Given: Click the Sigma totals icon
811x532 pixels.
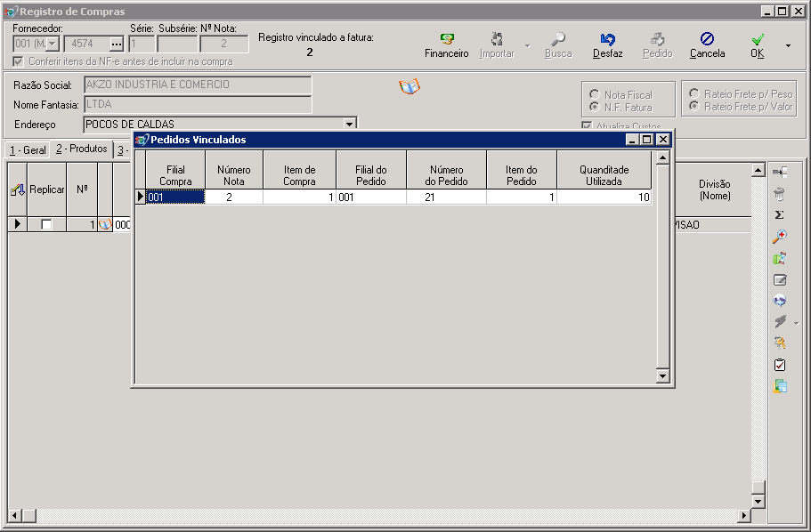Looking at the screenshot, I should tap(780, 215).
